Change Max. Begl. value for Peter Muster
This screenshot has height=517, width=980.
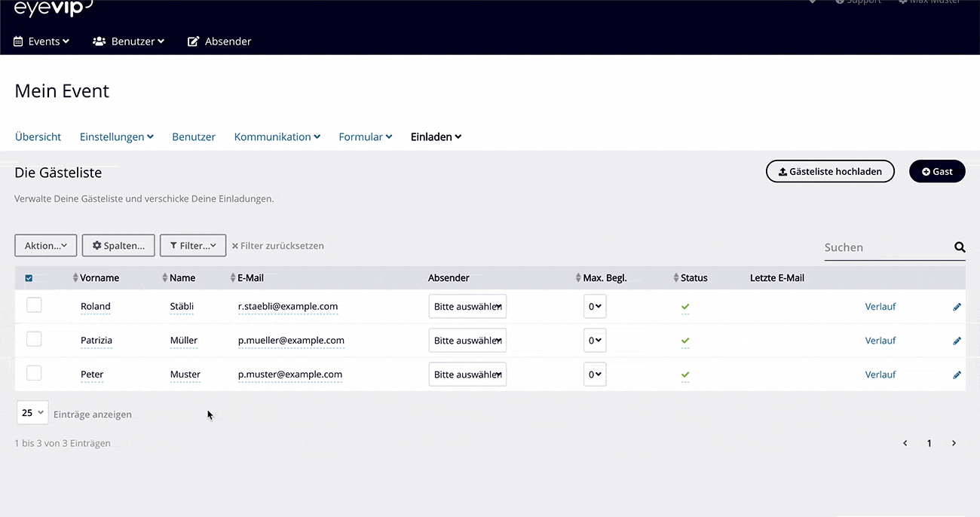tap(595, 374)
